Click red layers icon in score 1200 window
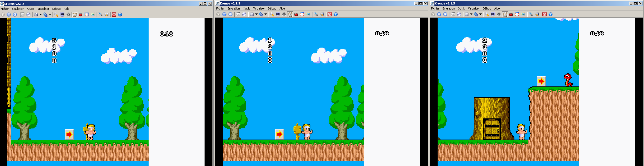The image size is (644, 166). [296, 14]
